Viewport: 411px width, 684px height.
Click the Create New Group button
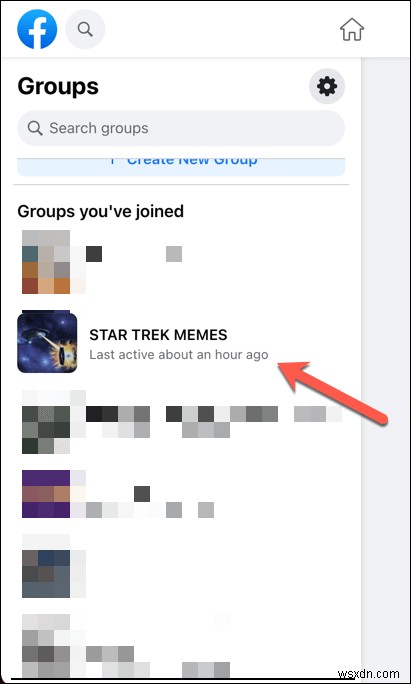[x=181, y=167]
